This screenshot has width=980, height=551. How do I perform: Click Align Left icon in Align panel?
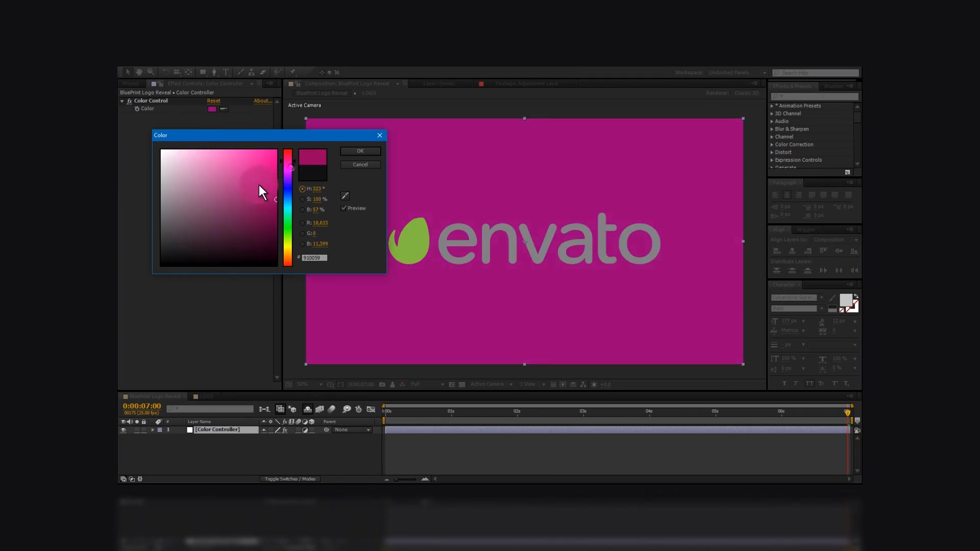click(777, 251)
